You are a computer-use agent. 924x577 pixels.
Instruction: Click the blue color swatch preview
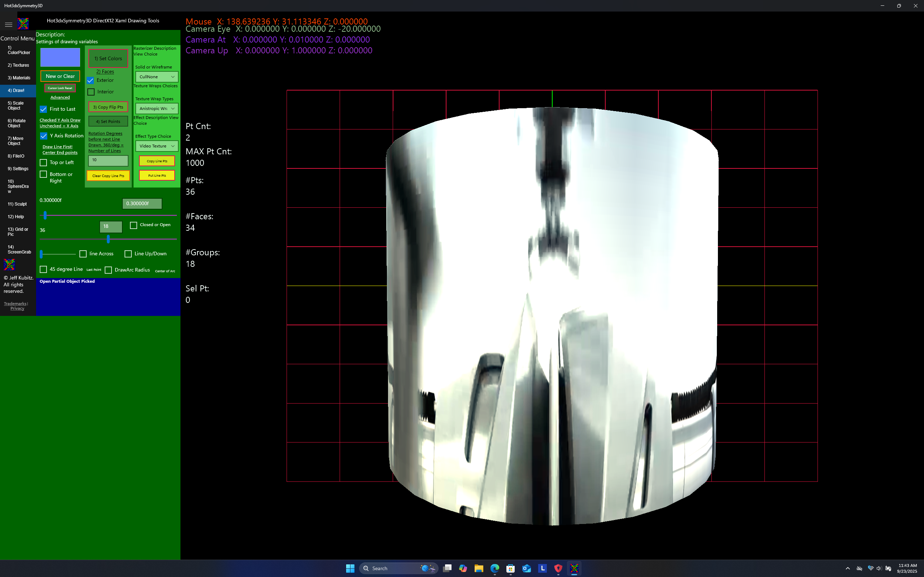[60, 57]
